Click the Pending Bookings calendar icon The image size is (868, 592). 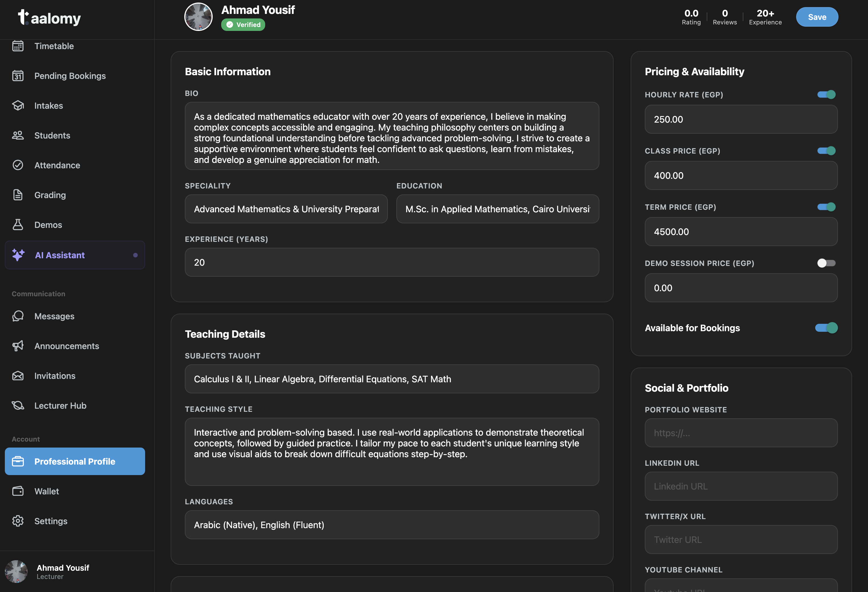point(18,76)
